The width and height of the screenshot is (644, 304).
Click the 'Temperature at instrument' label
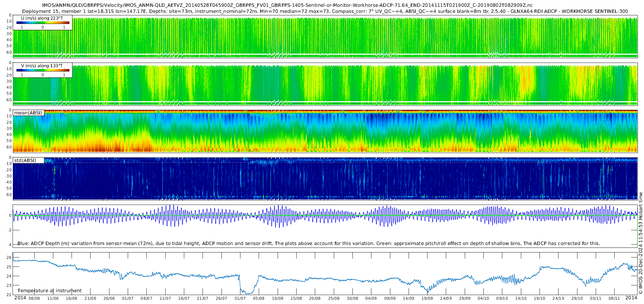click(x=49, y=290)
